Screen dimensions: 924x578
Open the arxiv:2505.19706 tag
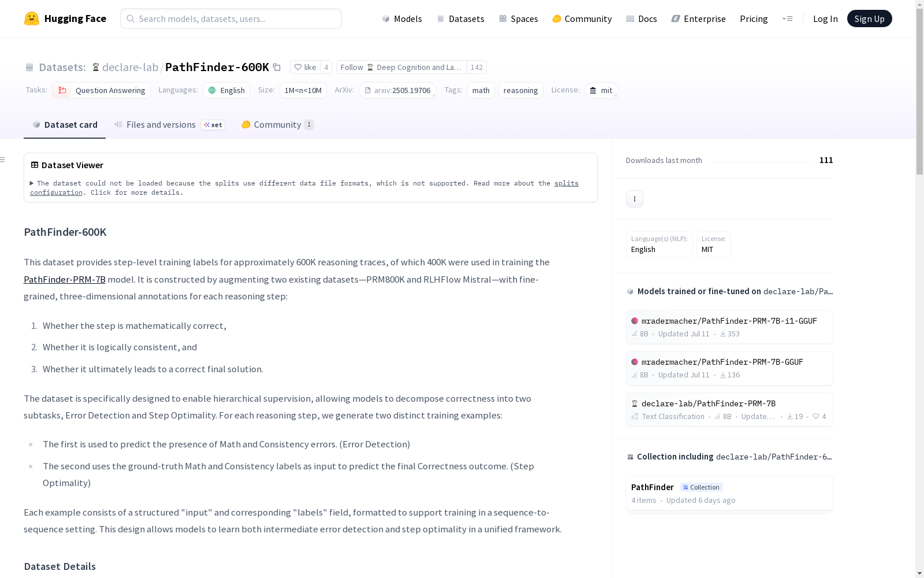click(397, 90)
